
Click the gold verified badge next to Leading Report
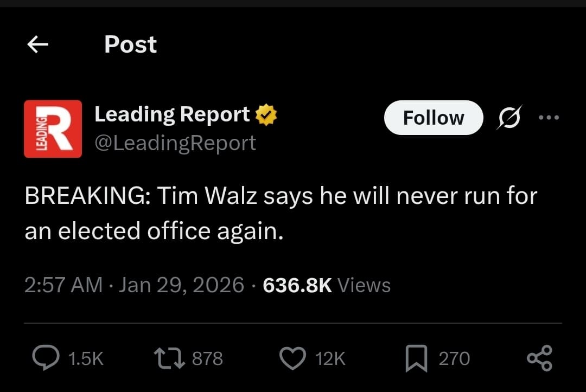(x=266, y=114)
